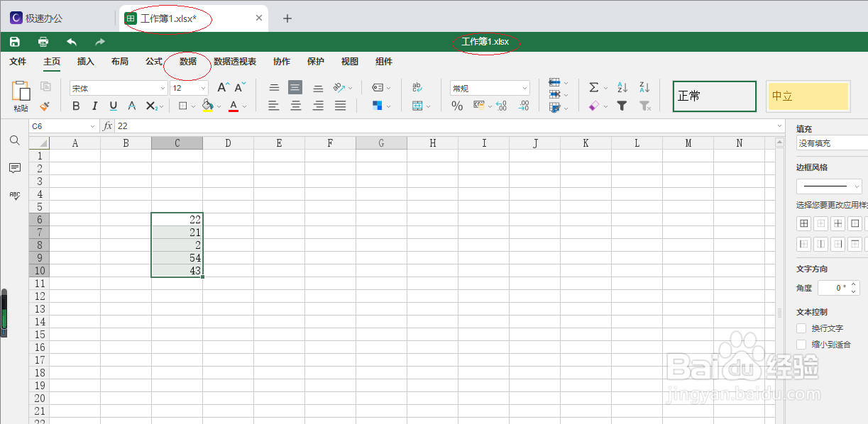Apply bold formatting with the B icon
This screenshot has width=868, height=424.
(x=76, y=106)
